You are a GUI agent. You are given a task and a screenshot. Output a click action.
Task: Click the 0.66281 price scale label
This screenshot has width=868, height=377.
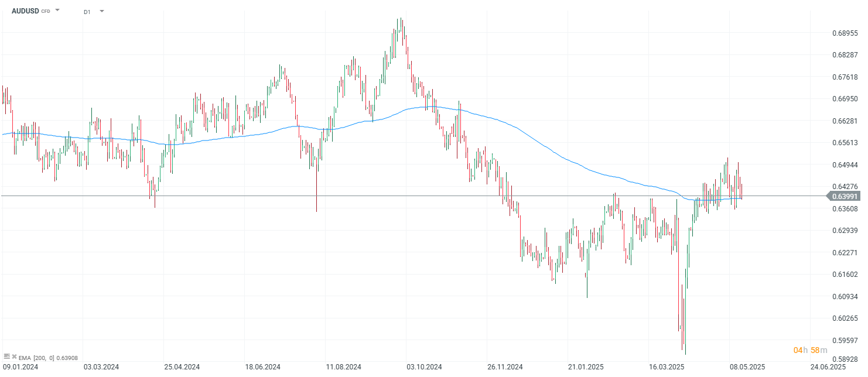coord(845,121)
